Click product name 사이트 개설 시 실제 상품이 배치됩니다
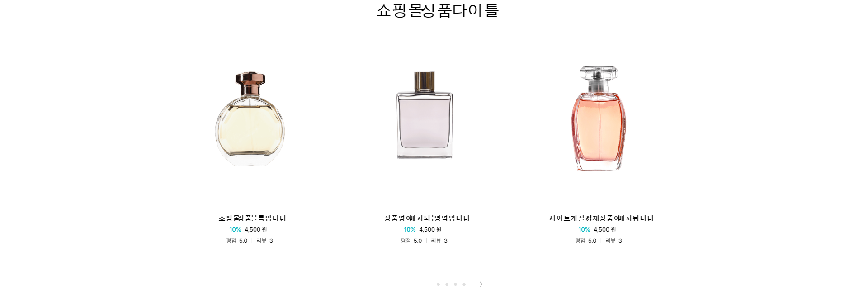868x303 pixels. click(x=601, y=218)
